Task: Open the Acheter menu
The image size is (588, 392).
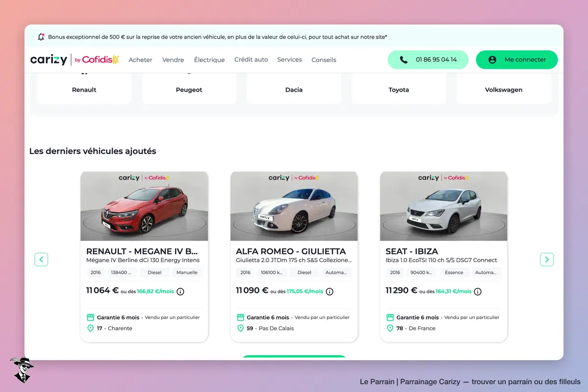Action: point(141,60)
